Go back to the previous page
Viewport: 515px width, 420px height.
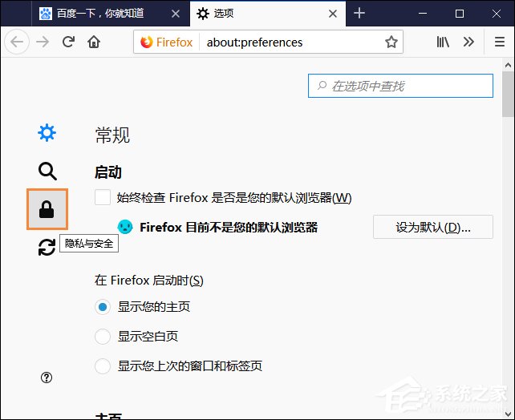tap(17, 42)
